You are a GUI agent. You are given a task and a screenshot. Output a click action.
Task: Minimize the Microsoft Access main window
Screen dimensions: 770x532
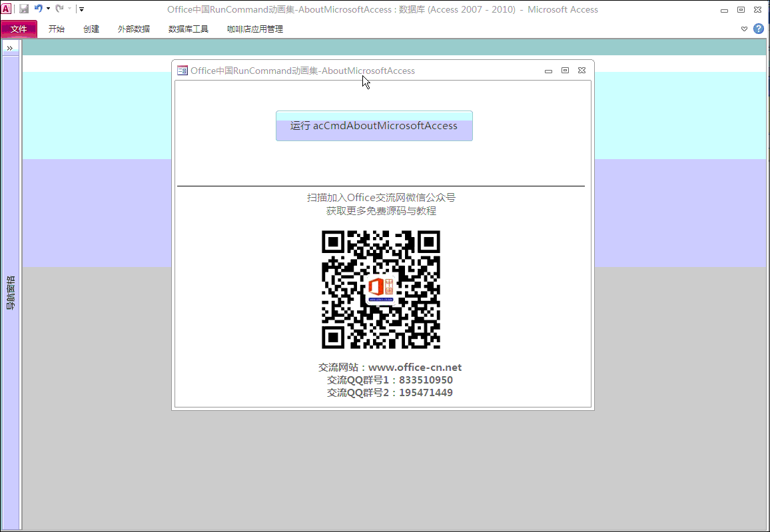[x=724, y=10]
